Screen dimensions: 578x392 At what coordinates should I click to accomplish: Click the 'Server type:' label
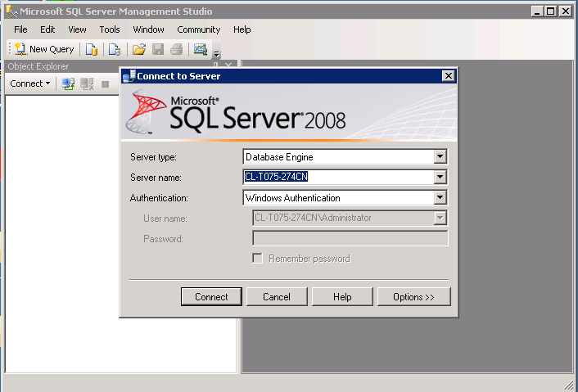click(153, 157)
